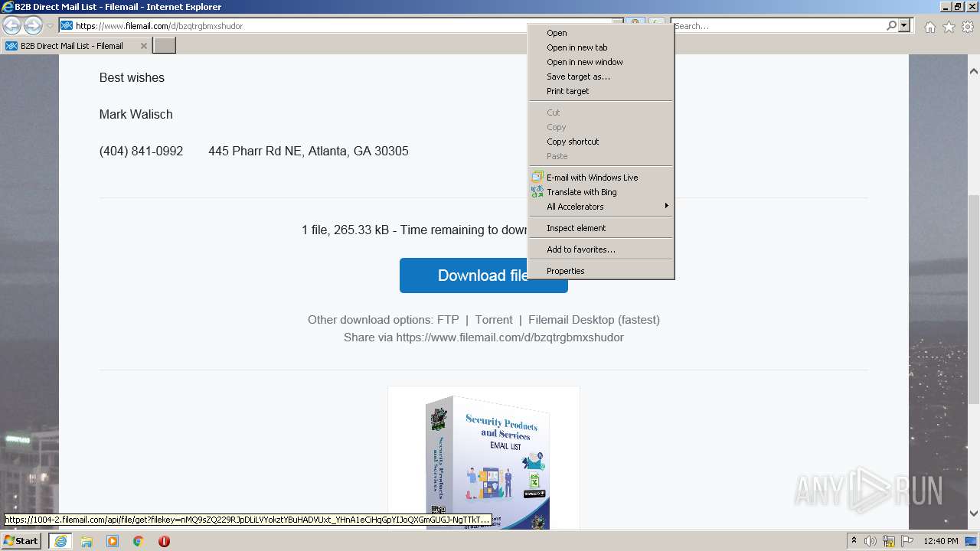Open Windows Media Player taskbar icon

click(x=113, y=541)
